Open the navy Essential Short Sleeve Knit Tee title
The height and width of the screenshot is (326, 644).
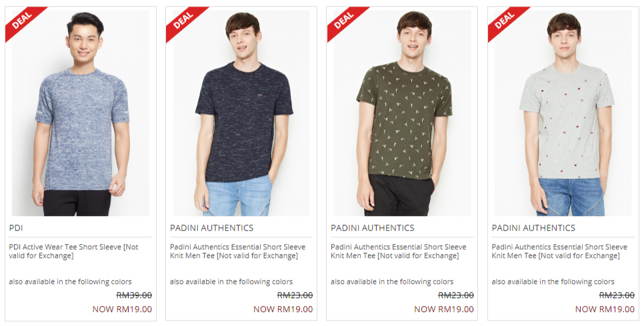click(238, 251)
